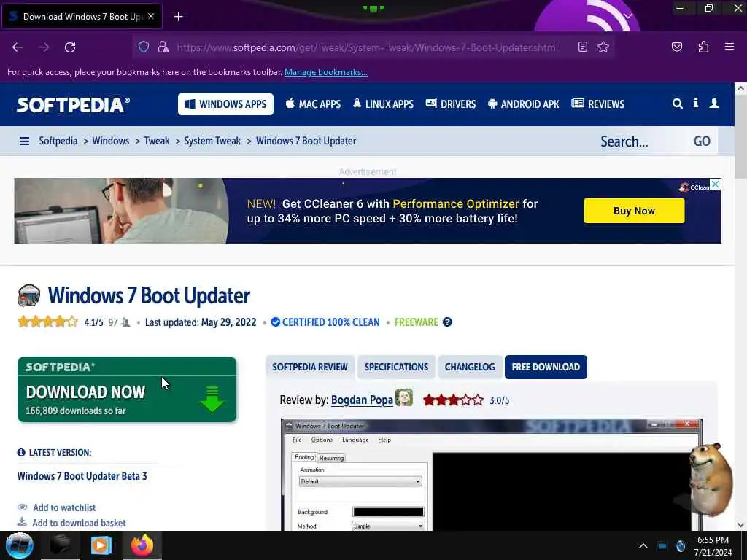This screenshot has width=747, height=560.
Task: Switch to the Free Download tab
Action: 546,367
